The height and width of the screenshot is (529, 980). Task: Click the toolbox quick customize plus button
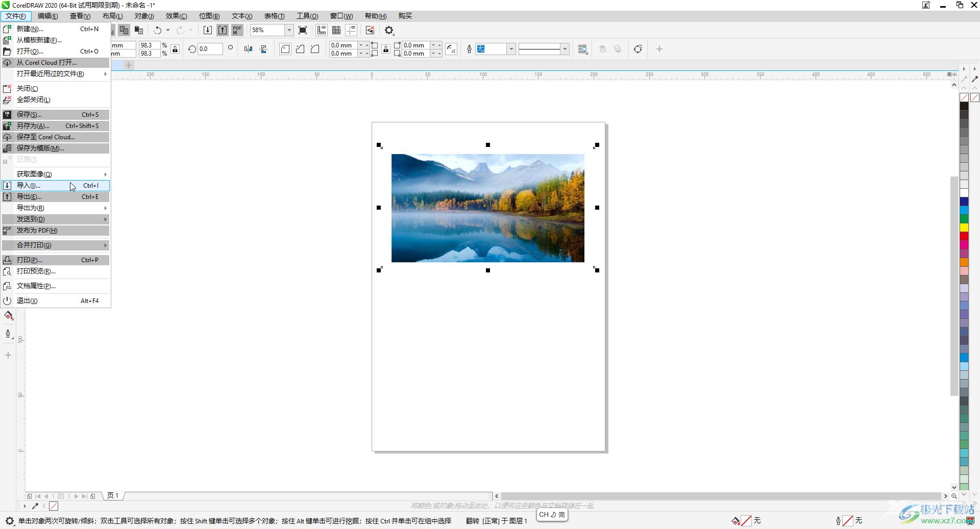click(8, 355)
